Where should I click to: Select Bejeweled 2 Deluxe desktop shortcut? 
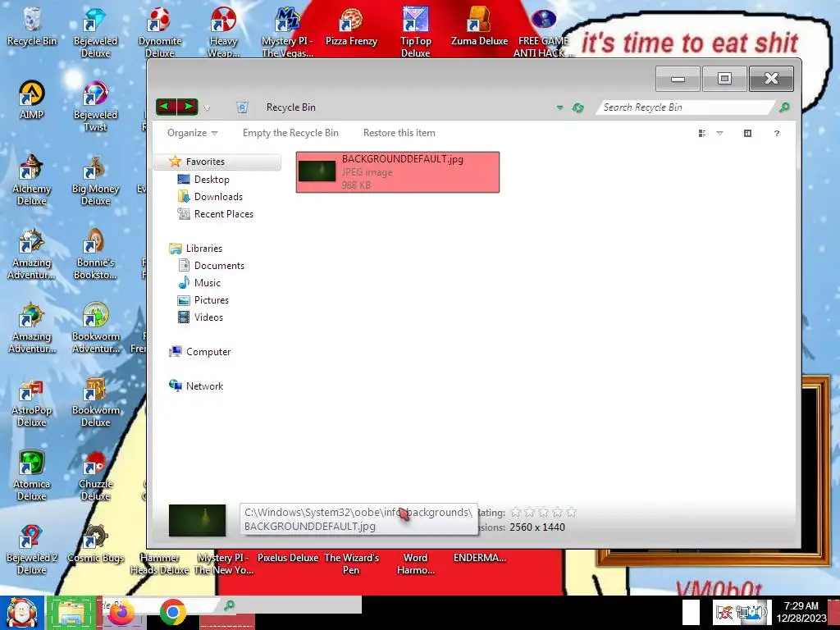click(32, 550)
